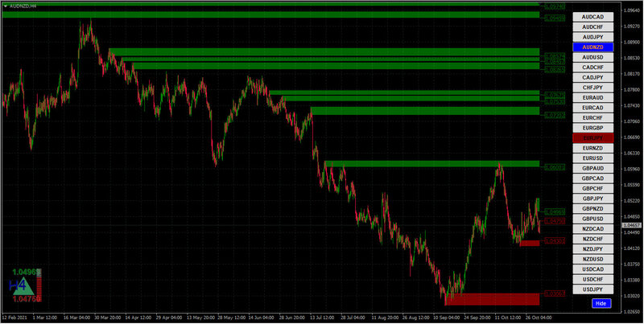Open the AUDUSD symbol chart
The image size is (644, 324).
point(592,57)
